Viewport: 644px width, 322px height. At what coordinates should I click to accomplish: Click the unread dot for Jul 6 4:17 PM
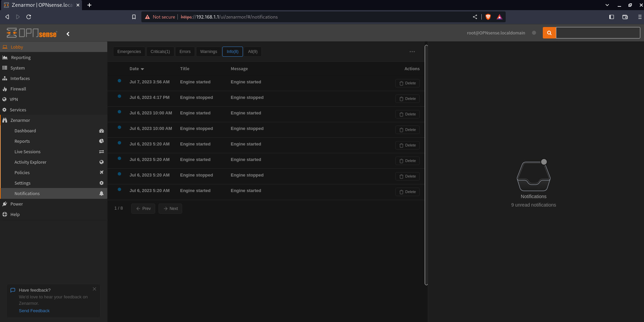pos(119,96)
